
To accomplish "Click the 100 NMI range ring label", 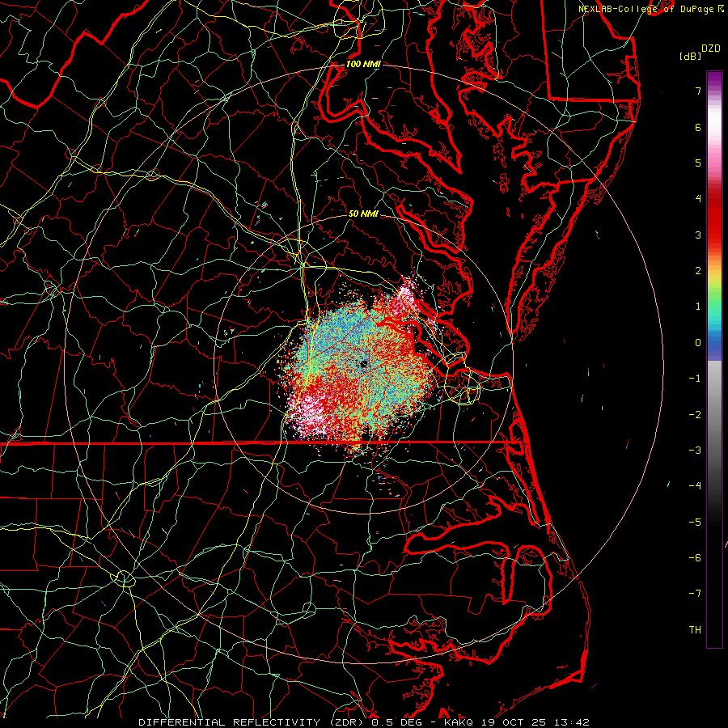I will [x=363, y=64].
